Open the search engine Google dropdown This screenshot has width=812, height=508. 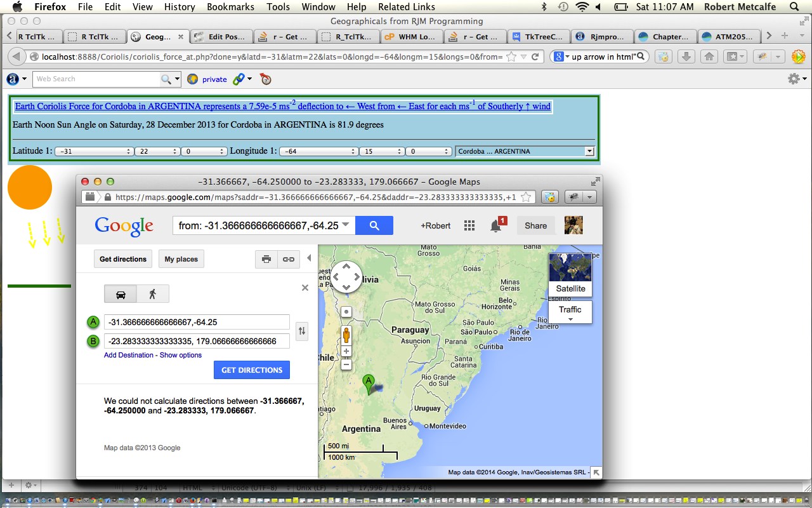click(561, 57)
